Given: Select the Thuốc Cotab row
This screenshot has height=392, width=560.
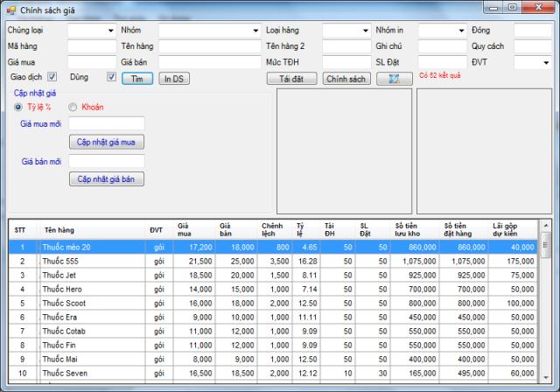Looking at the screenshot, I should tap(273, 331).
